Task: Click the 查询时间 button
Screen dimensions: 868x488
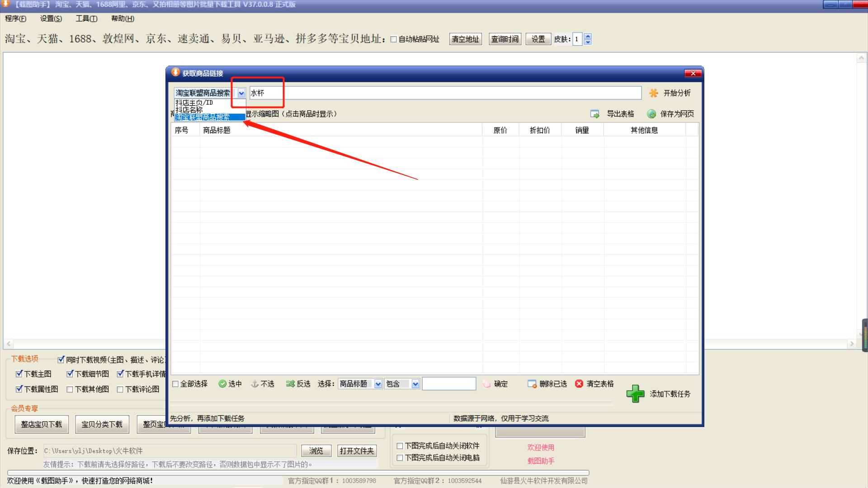Action: coord(505,39)
